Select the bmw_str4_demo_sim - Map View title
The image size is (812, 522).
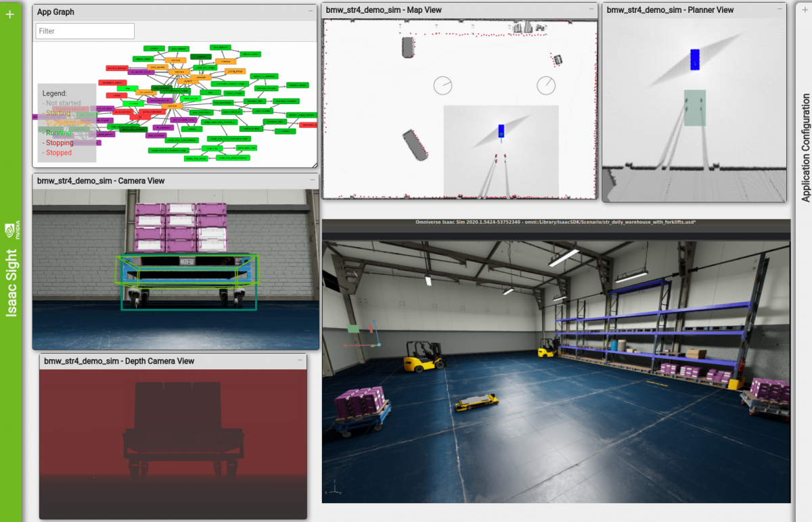click(384, 9)
